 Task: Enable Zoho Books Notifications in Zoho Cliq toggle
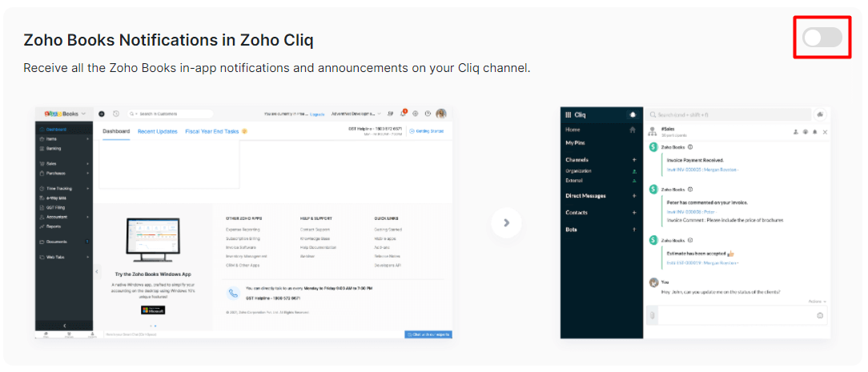pos(822,38)
